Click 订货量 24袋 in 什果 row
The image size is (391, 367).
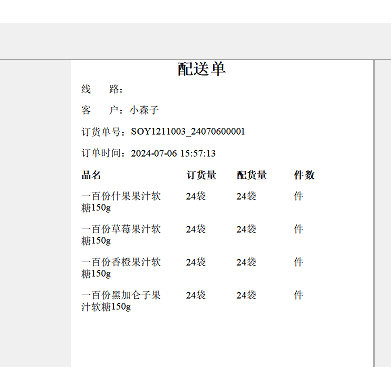pos(196,196)
